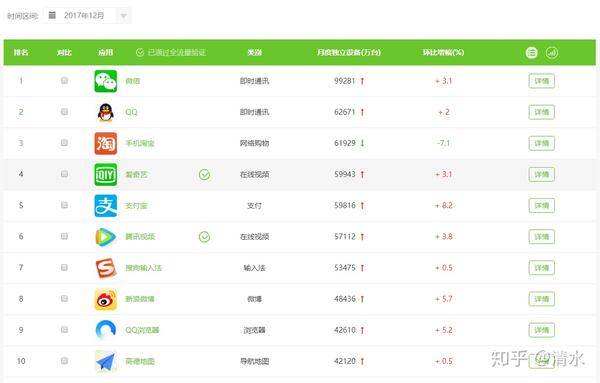Tick compare checkbox for rank 9 QQ Browser
This screenshot has width=600, height=383.
click(x=64, y=329)
